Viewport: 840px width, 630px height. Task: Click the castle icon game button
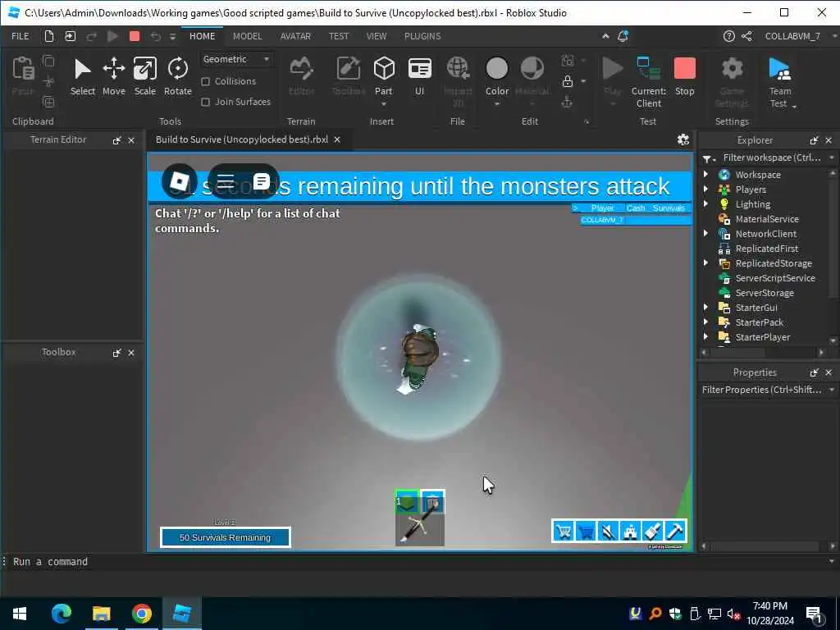631,531
